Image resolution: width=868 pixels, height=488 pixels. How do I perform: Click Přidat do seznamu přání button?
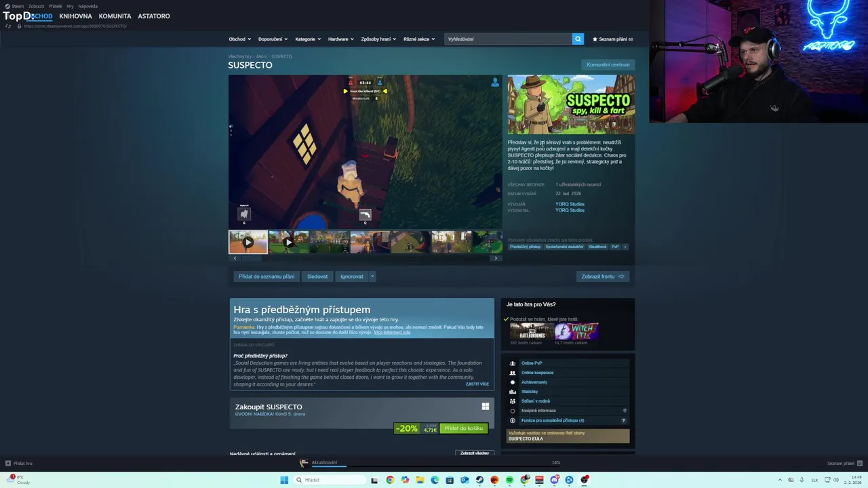[x=267, y=277]
